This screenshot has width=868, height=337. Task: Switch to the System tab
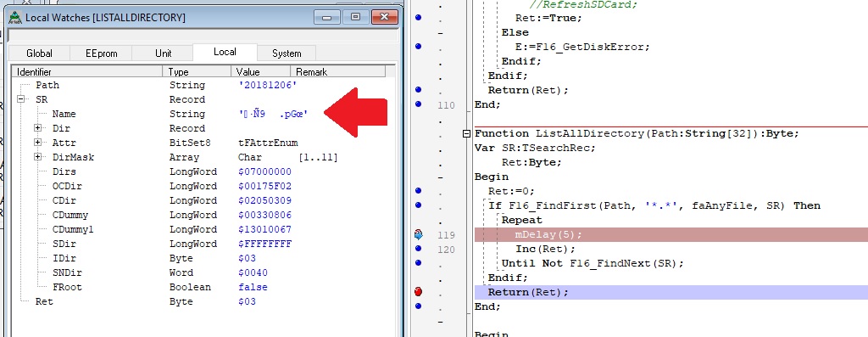click(x=287, y=53)
